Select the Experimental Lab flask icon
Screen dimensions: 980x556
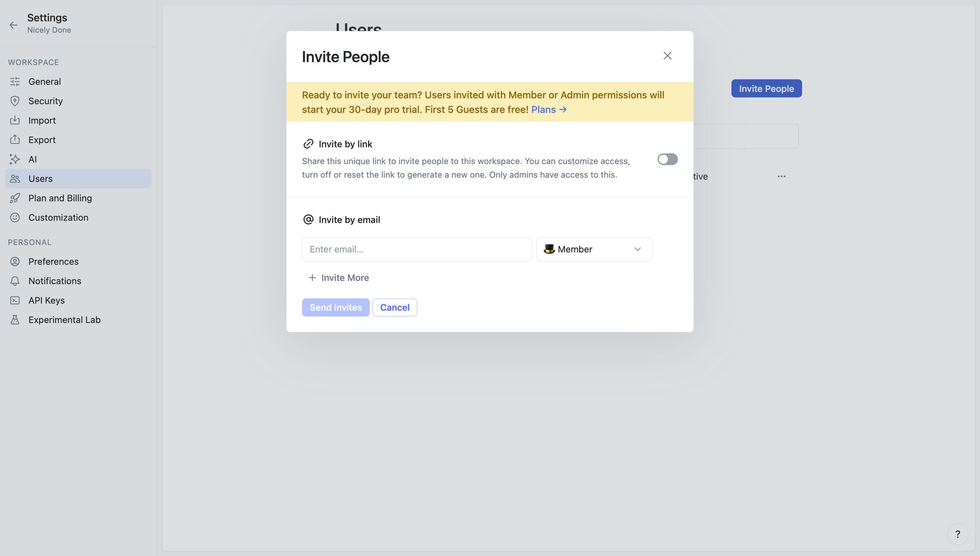15,319
